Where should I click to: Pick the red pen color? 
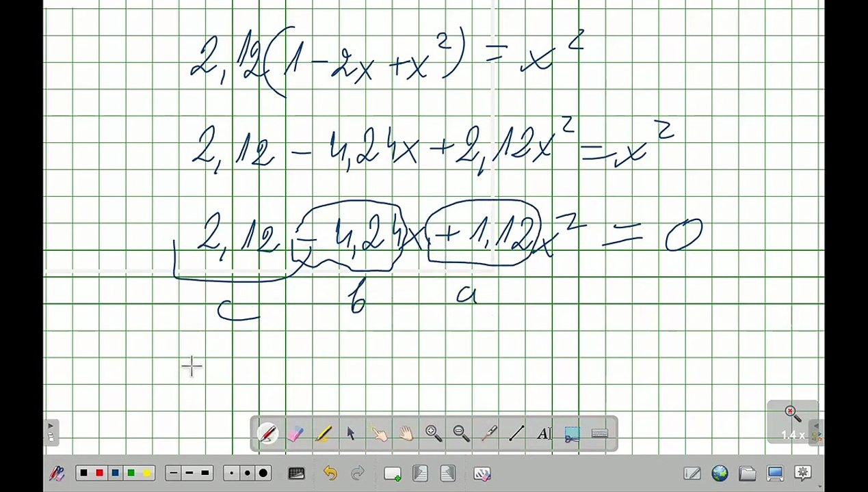99,473
